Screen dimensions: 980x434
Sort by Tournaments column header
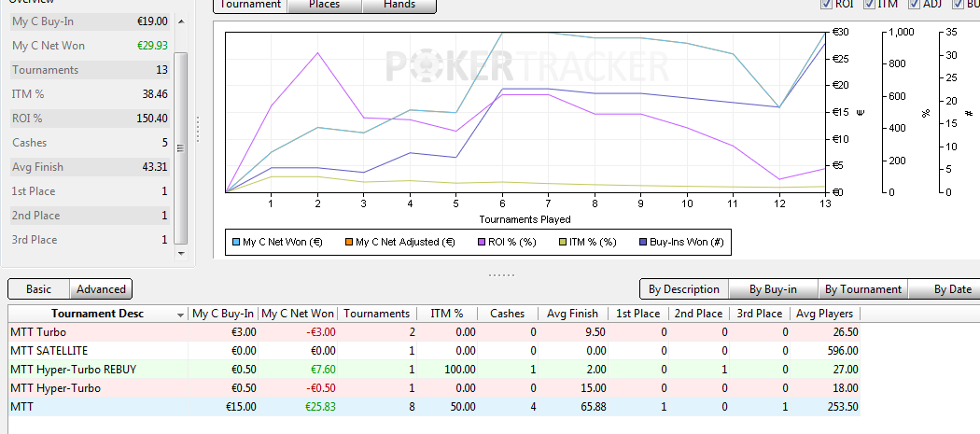coord(377,314)
